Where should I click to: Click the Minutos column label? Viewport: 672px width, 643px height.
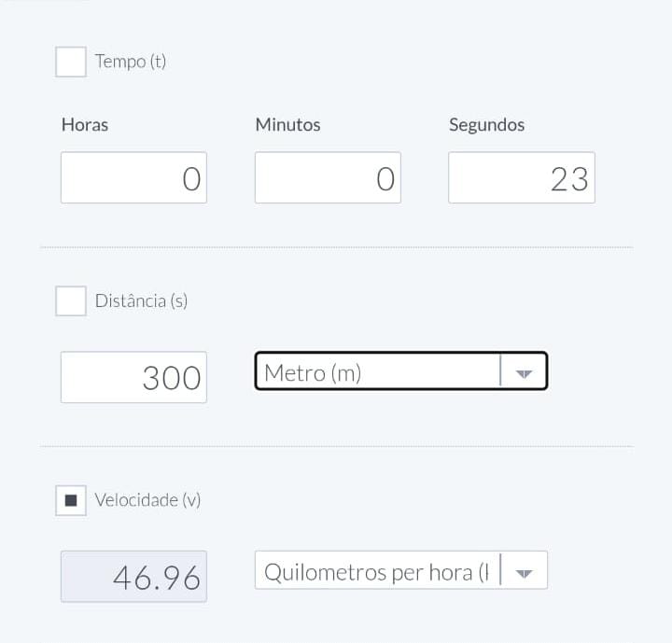point(287,125)
